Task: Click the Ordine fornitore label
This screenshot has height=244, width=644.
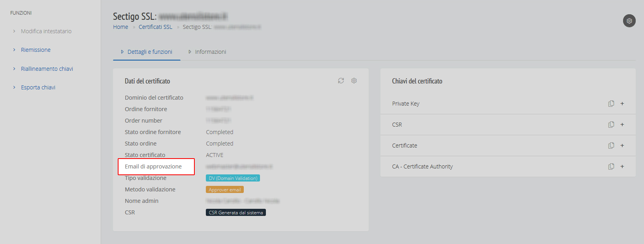Action: click(146, 109)
